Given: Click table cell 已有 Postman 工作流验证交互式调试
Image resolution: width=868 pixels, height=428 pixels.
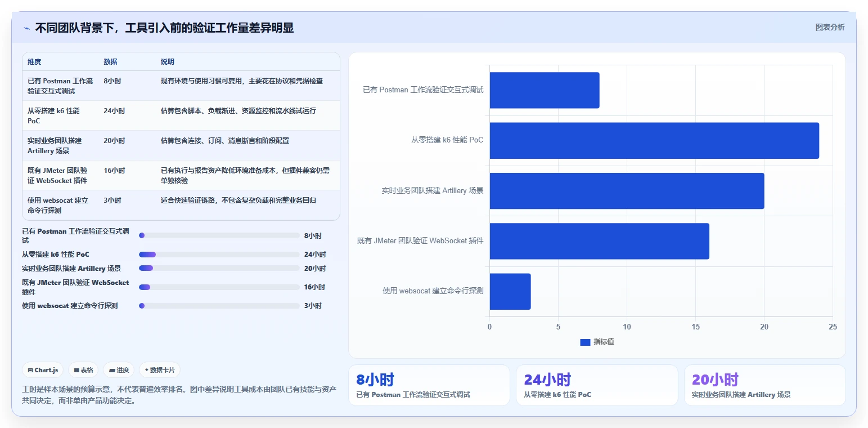Looking at the screenshot, I should coord(61,86).
